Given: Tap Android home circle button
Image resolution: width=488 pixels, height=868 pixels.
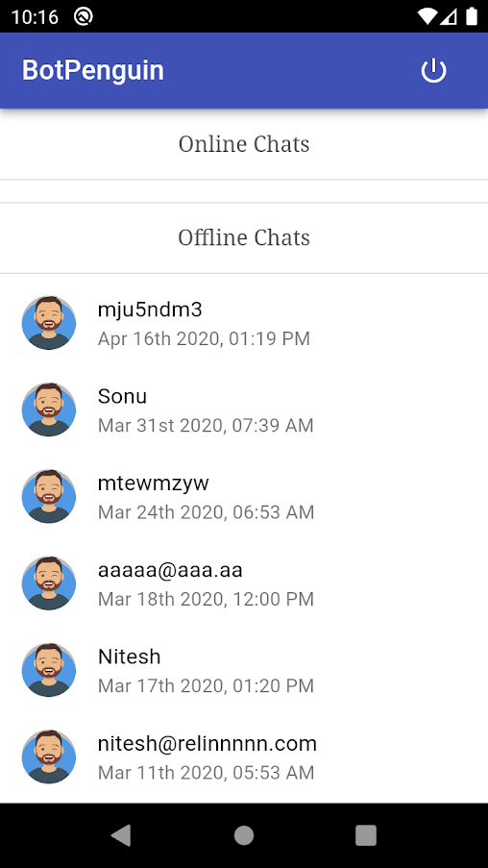Looking at the screenshot, I should tap(244, 835).
